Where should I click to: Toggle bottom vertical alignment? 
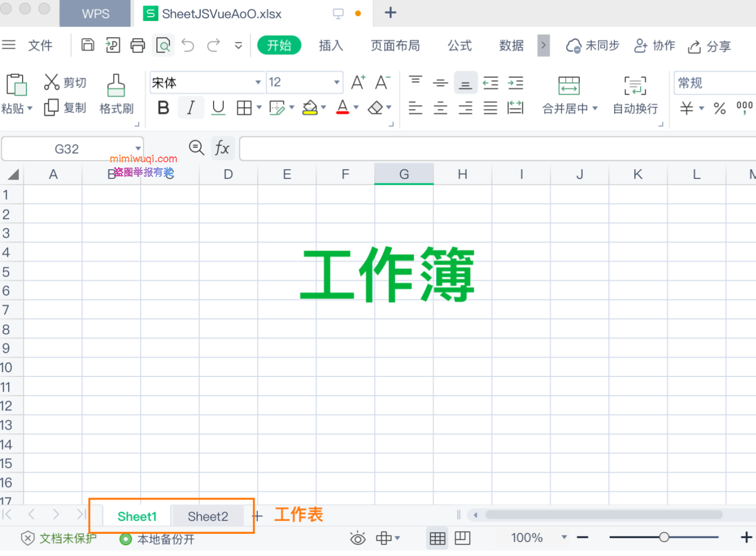[466, 83]
